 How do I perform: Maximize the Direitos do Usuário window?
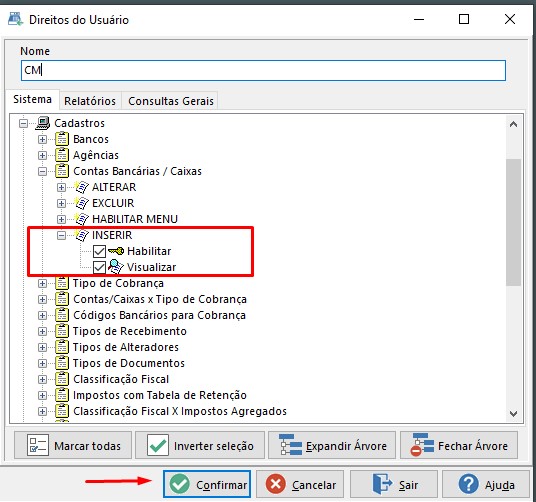click(464, 19)
